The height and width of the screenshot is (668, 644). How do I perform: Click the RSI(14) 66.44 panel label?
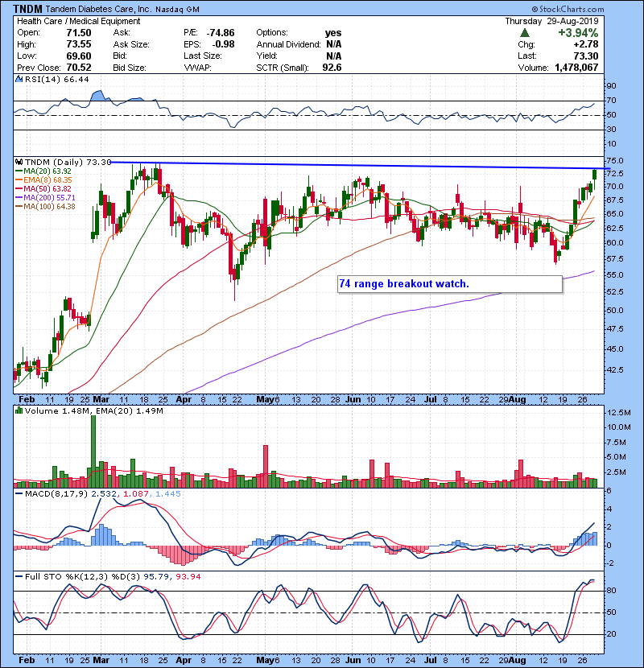(56, 79)
